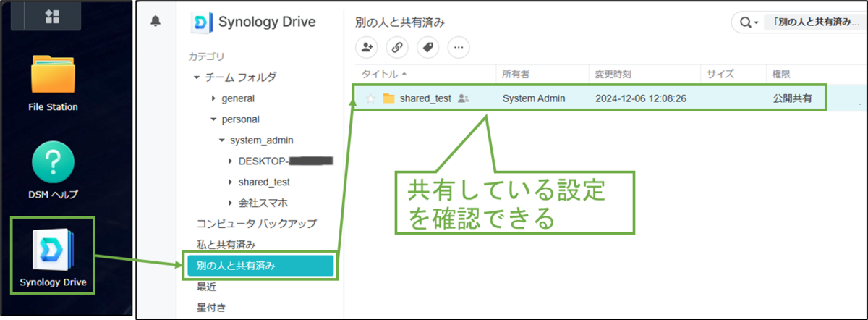Click the shared_test file name
The image size is (868, 320).
coord(425,98)
